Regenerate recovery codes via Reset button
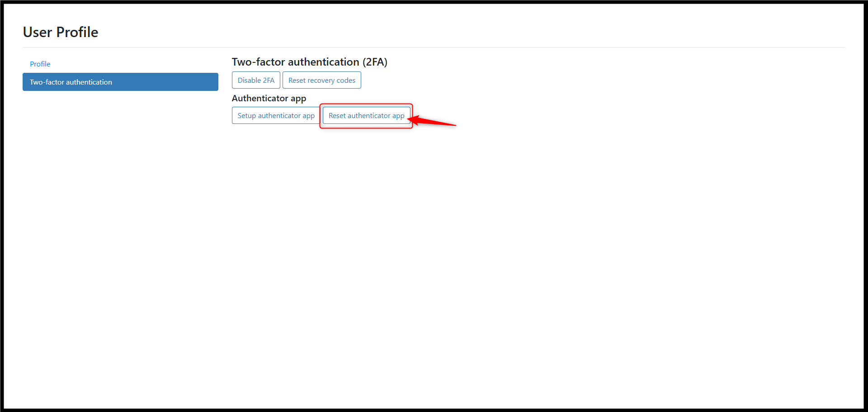Viewport: 868px width, 412px height. [x=322, y=80]
